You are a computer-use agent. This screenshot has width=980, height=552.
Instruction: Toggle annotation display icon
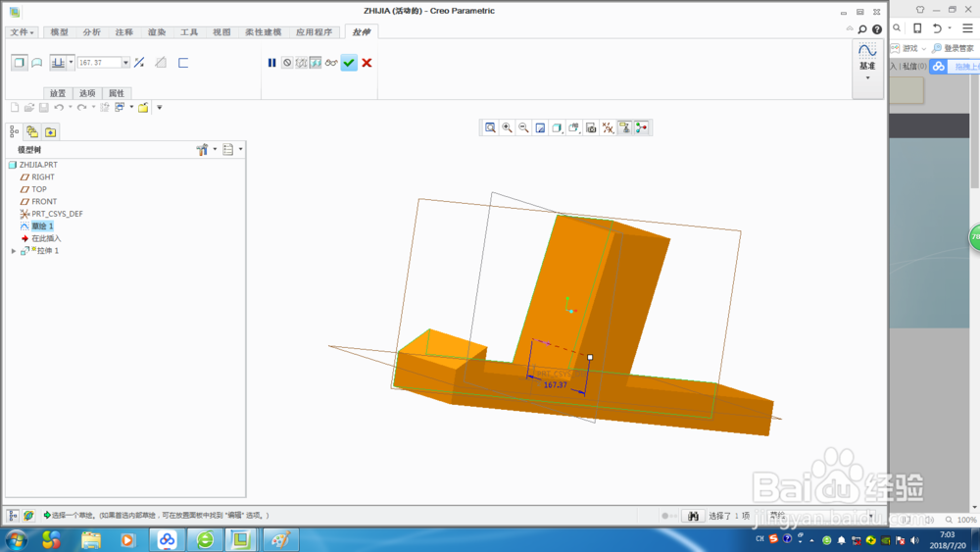pos(624,127)
